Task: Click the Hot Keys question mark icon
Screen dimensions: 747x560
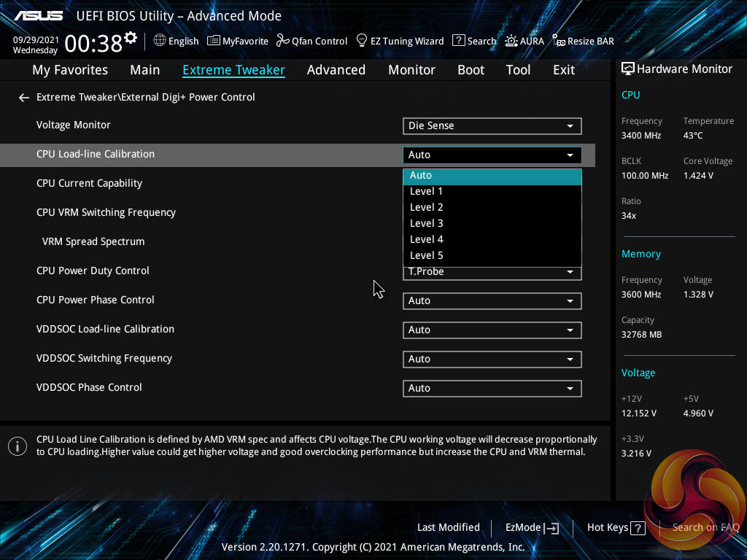Action: (638, 528)
